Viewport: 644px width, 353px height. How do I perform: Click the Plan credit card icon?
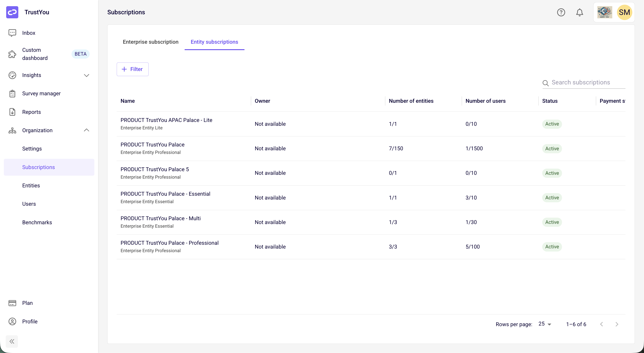click(x=12, y=303)
